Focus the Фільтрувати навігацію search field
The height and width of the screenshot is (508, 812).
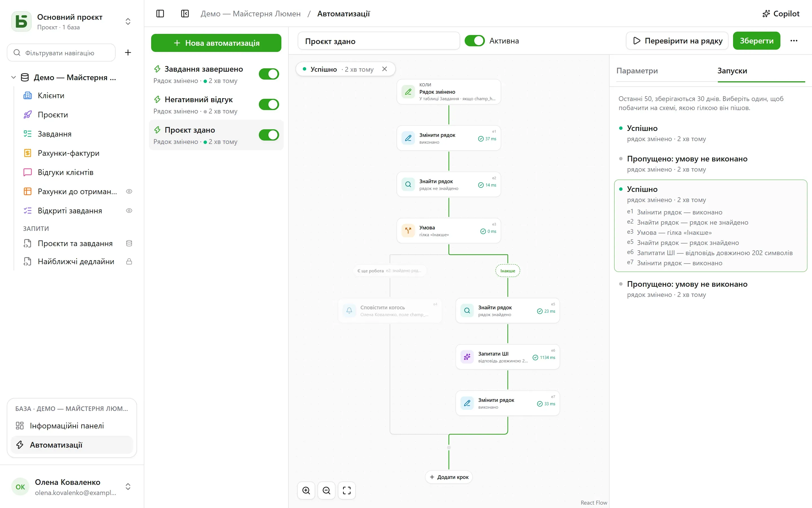click(61, 53)
